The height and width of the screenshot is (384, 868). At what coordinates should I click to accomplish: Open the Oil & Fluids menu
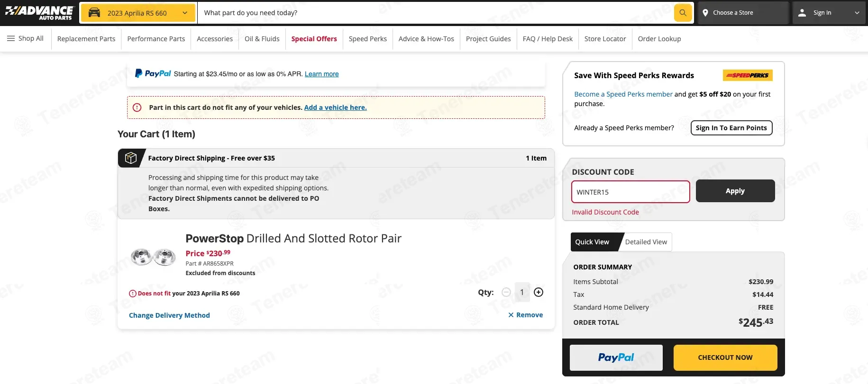click(x=262, y=39)
